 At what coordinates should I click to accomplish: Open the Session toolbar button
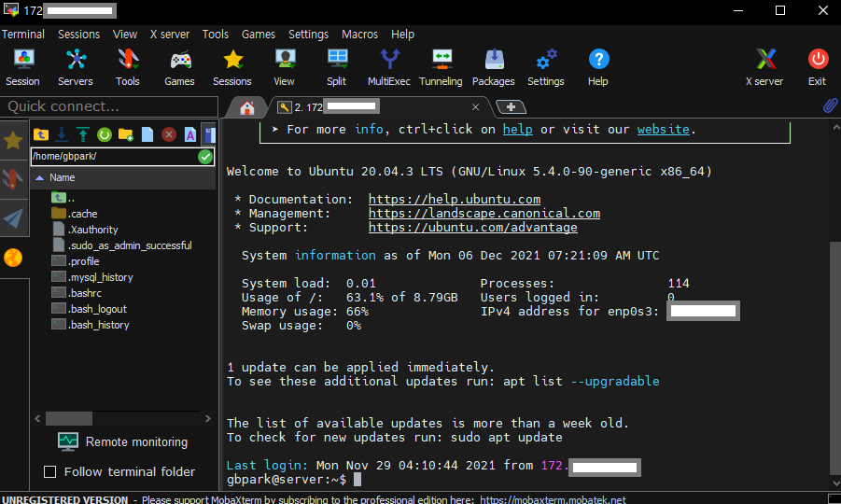coord(23,67)
